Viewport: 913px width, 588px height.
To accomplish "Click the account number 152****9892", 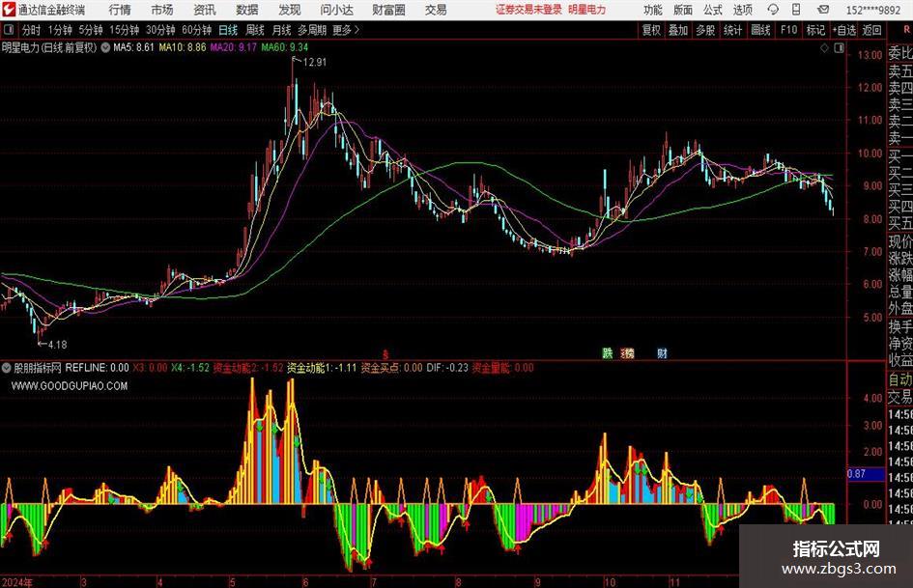I will point(873,10).
